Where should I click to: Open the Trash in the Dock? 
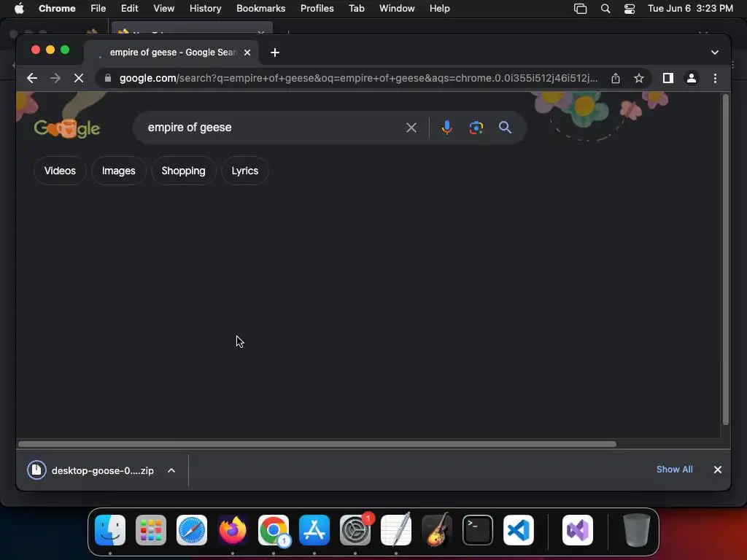[636, 530]
